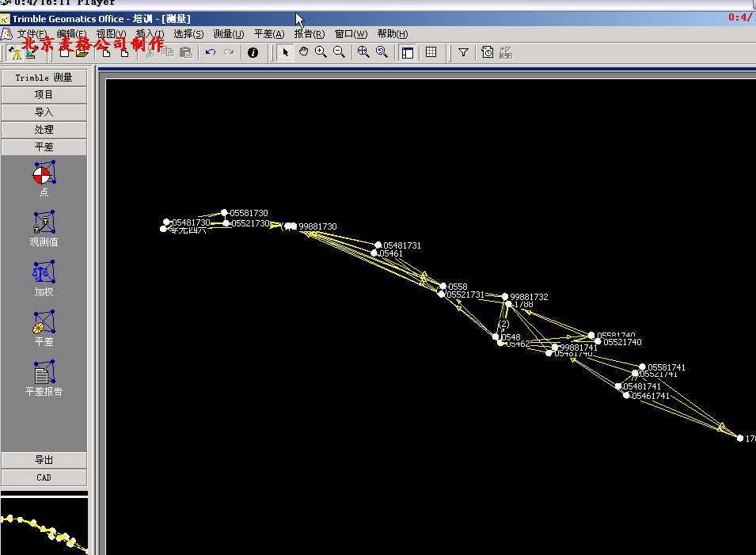
Task: Open the 报告(R) menu
Action: tap(309, 34)
